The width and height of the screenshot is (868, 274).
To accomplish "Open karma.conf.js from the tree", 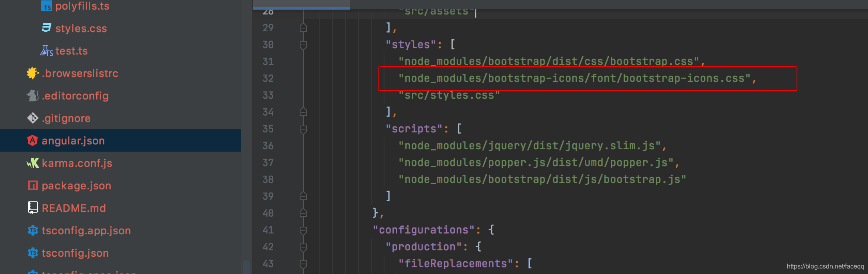I will [77, 163].
